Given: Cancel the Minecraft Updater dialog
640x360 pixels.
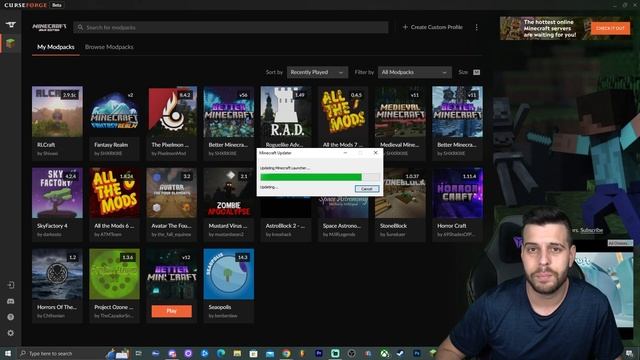Looking at the screenshot, I should coord(367,189).
